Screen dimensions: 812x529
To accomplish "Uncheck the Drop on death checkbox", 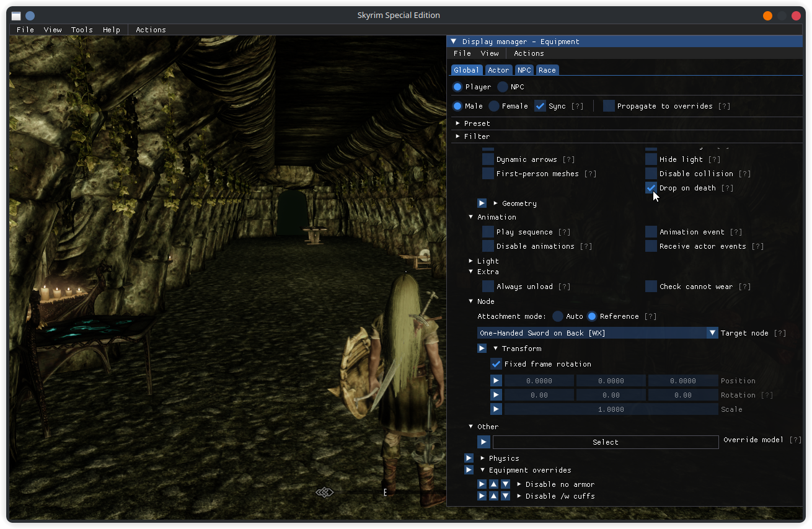I will [651, 188].
